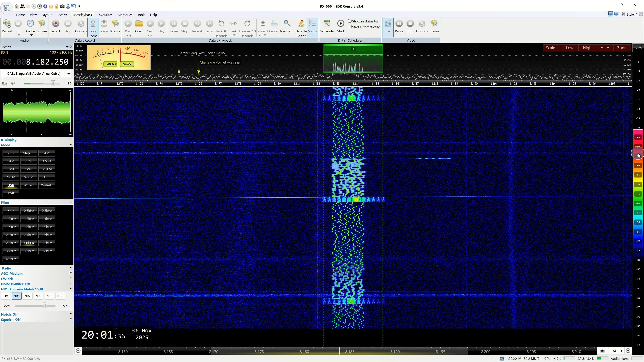
Task: Expand the Squelch: Off section
Action: (70, 319)
